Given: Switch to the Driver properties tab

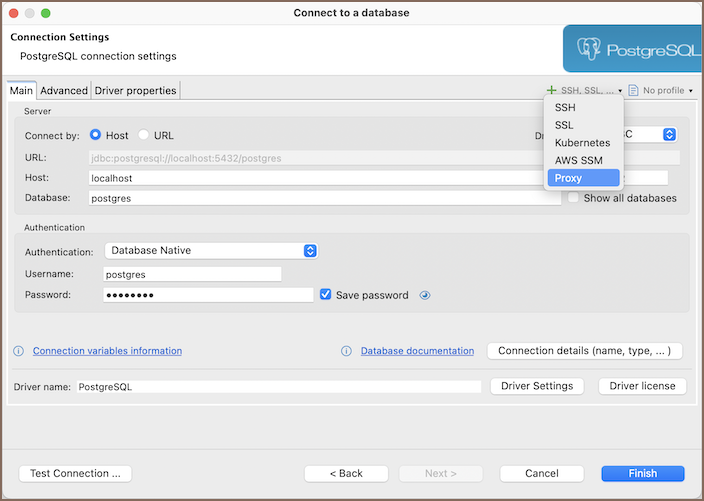Looking at the screenshot, I should point(135,90).
